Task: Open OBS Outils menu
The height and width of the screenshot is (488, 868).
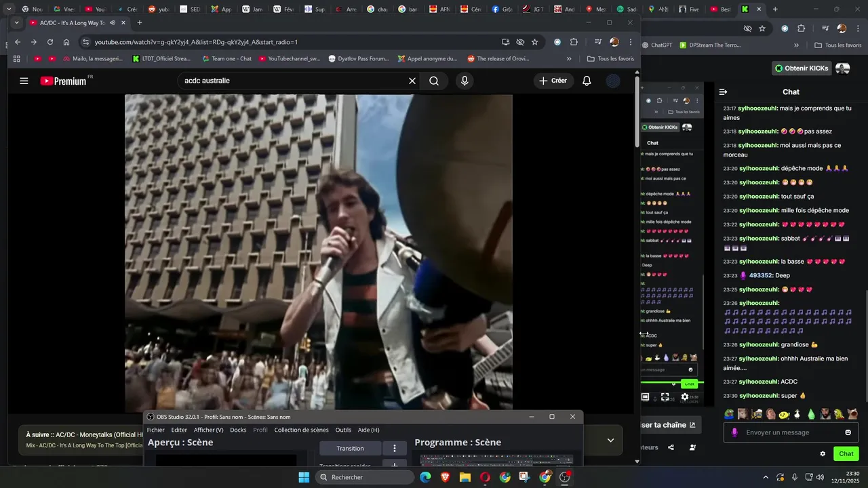Action: coord(343,430)
